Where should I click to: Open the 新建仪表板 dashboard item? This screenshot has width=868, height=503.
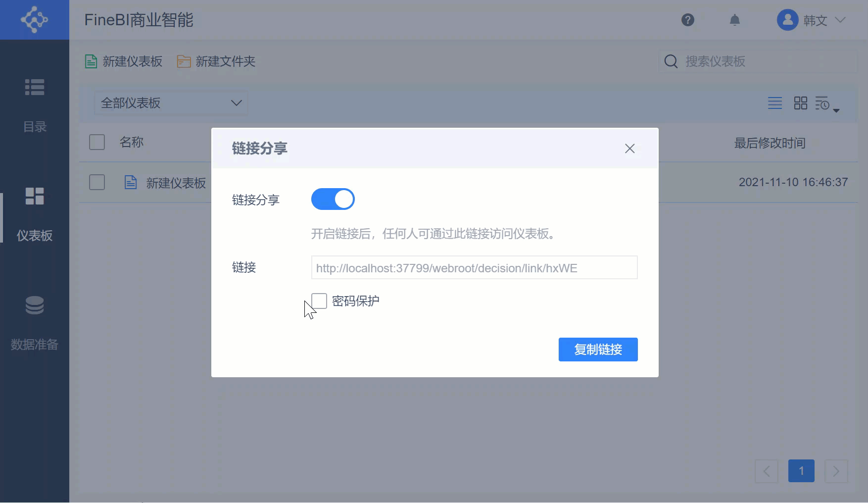(x=175, y=183)
